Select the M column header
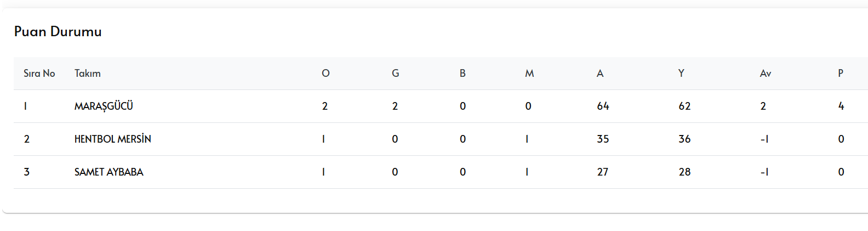This screenshot has height=231, width=868. click(529, 73)
